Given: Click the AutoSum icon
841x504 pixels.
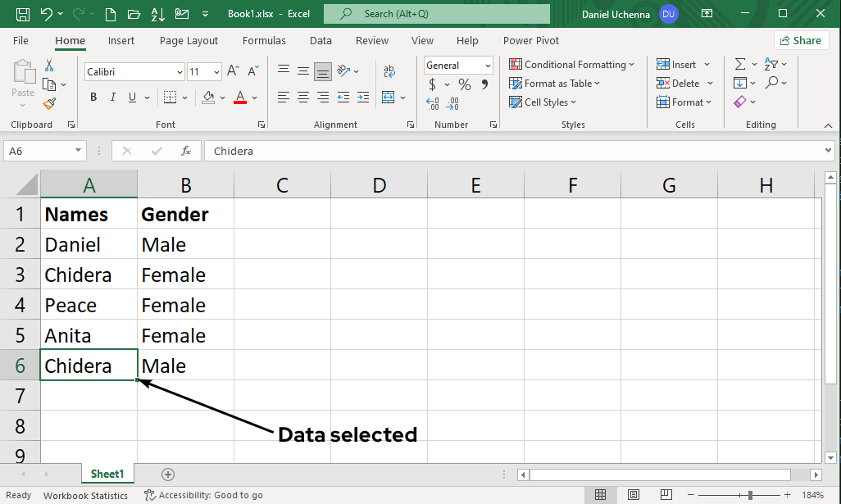Looking at the screenshot, I should 742,64.
